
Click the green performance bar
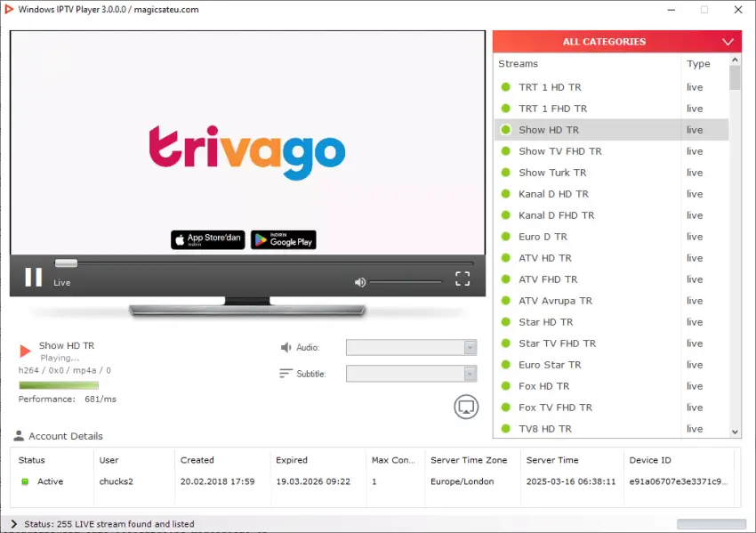coord(59,385)
